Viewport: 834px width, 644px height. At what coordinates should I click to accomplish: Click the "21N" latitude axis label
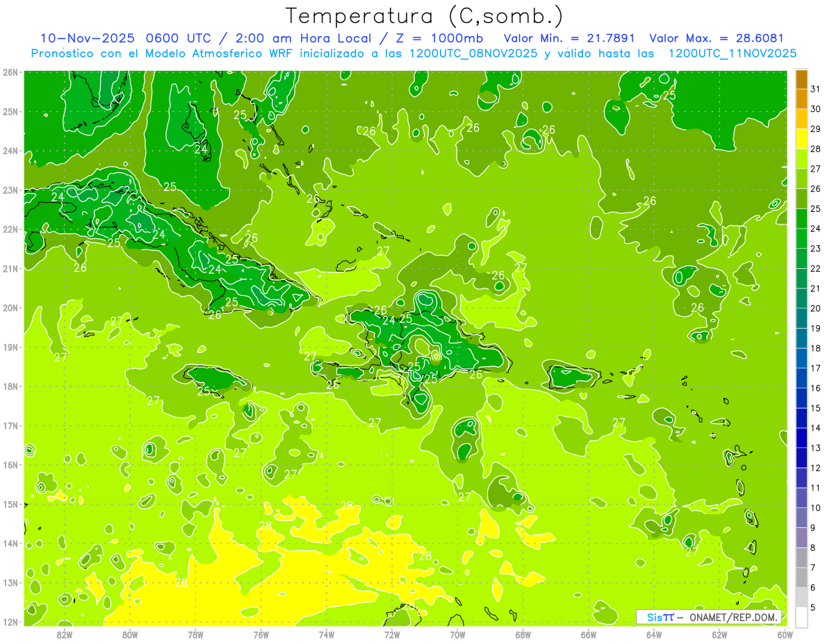click(12, 268)
